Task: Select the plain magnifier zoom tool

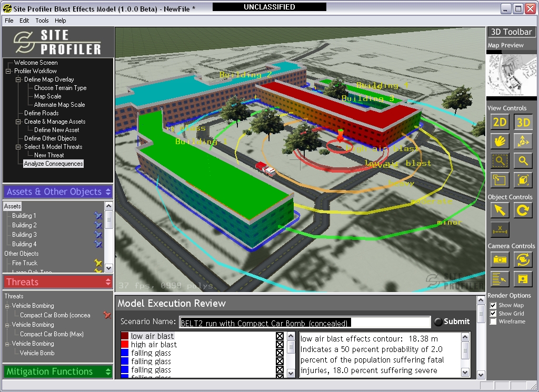Action: [x=523, y=160]
